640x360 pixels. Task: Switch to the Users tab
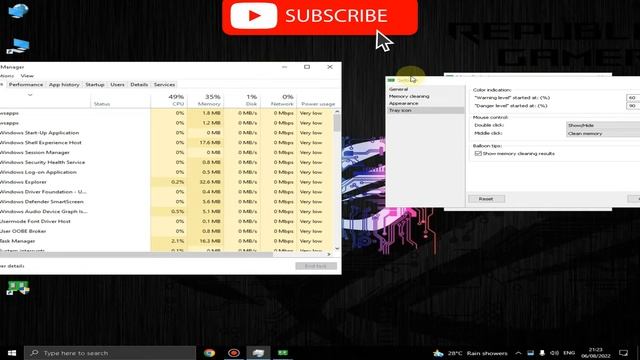(117, 84)
